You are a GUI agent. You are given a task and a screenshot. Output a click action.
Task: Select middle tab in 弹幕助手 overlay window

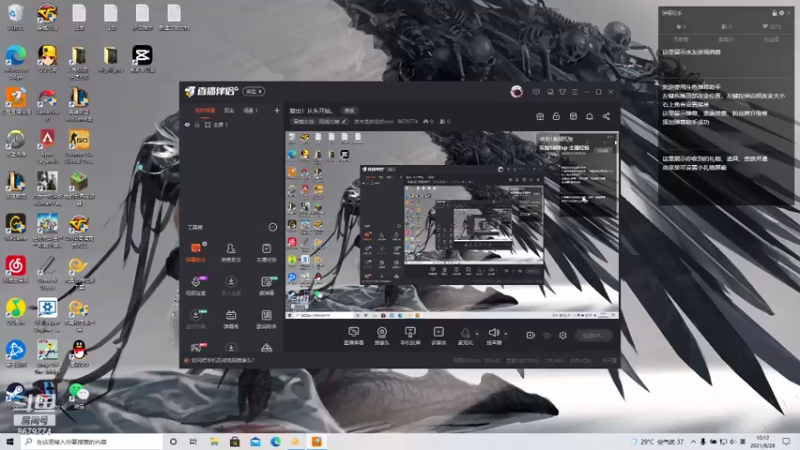pos(726,39)
